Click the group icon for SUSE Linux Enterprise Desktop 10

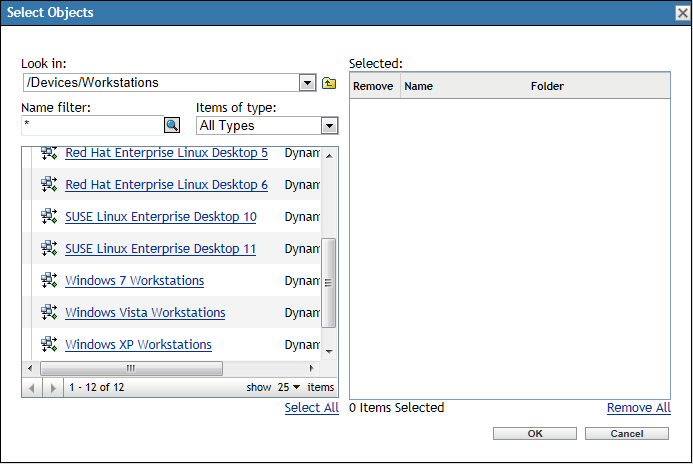pyautogui.click(x=49, y=216)
